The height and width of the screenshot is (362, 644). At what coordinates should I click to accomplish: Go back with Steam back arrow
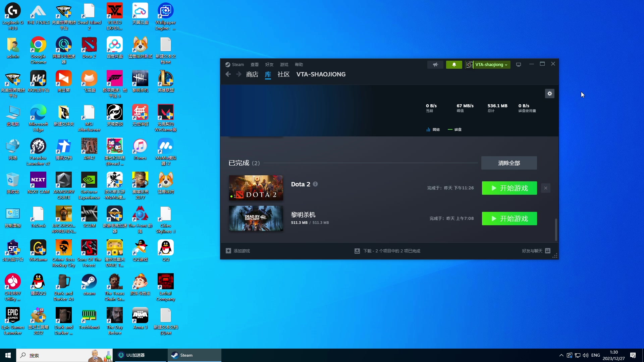(x=228, y=74)
